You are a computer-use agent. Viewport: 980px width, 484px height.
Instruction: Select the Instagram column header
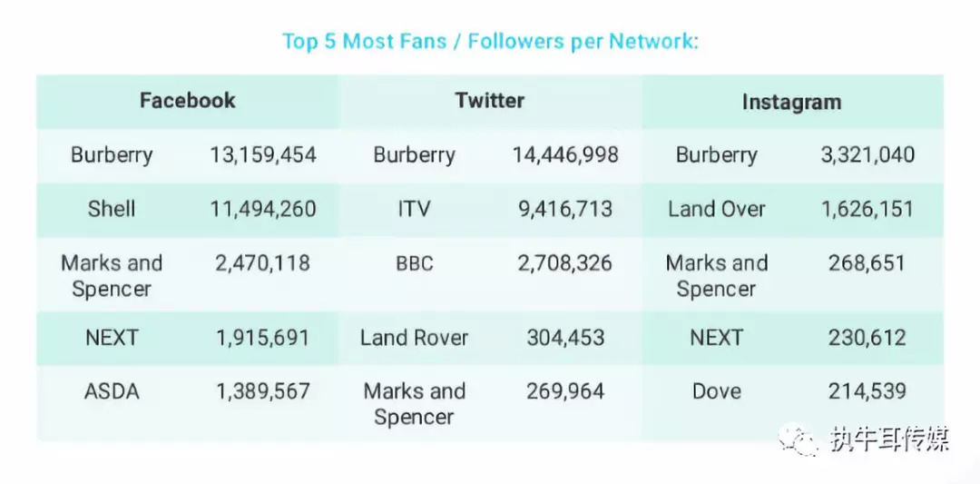pos(791,102)
